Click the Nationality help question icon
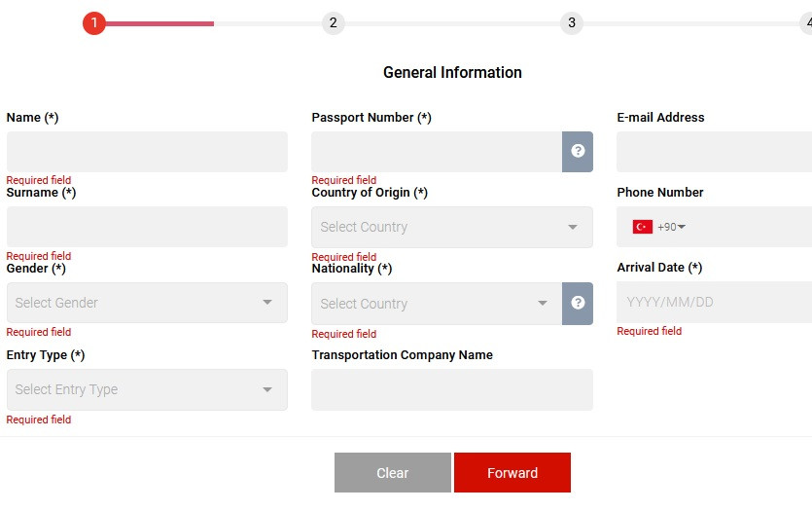This screenshot has width=812, height=511. click(x=578, y=303)
